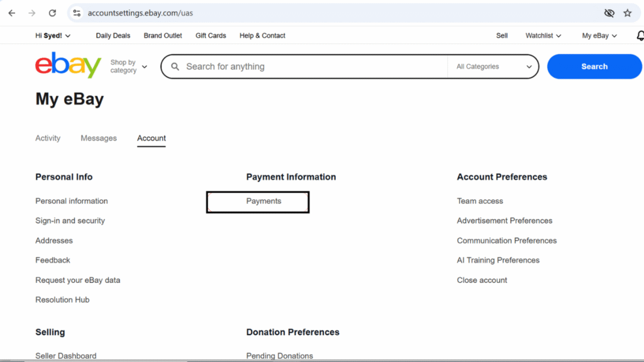Open the Payments settings link

(264, 201)
